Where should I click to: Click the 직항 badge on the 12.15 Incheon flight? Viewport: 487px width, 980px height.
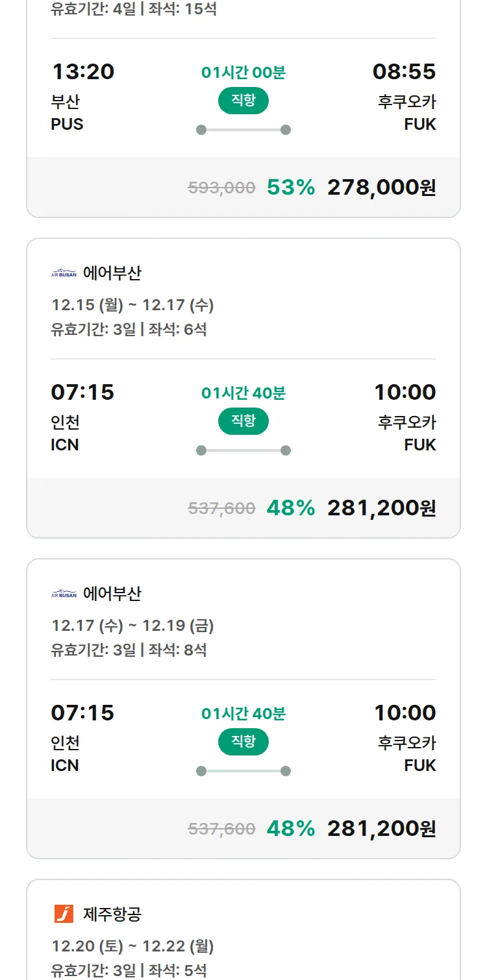243,421
